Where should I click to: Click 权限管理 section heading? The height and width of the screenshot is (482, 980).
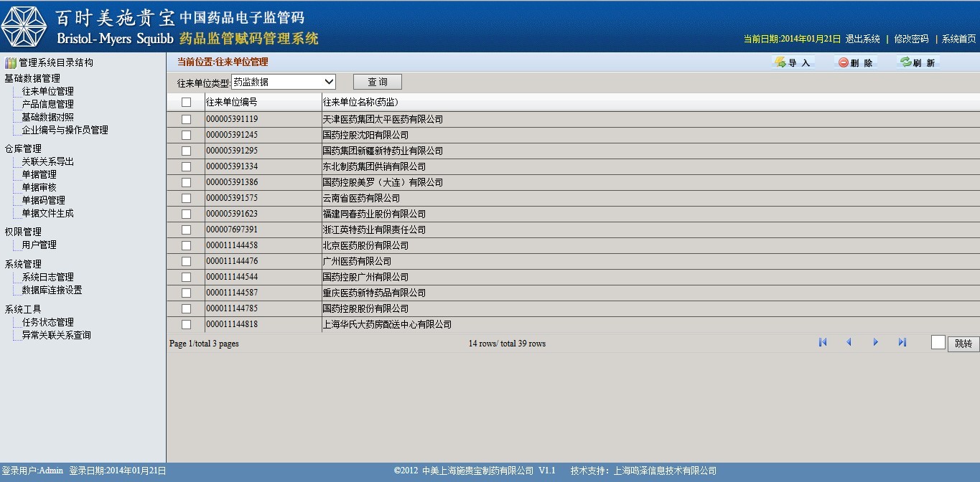[23, 232]
